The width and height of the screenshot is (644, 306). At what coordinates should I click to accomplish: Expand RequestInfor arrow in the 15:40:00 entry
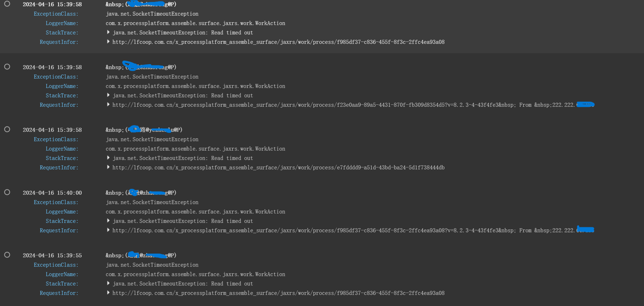pyautogui.click(x=108, y=230)
